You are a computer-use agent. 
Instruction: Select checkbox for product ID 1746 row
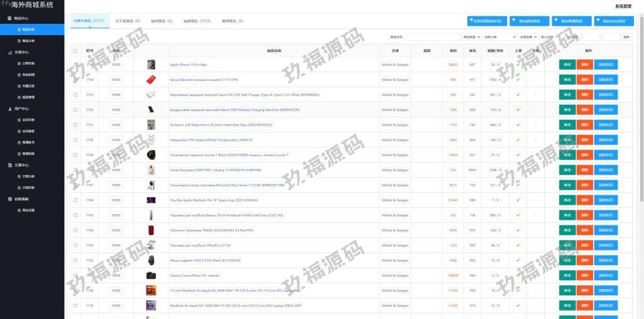click(75, 200)
